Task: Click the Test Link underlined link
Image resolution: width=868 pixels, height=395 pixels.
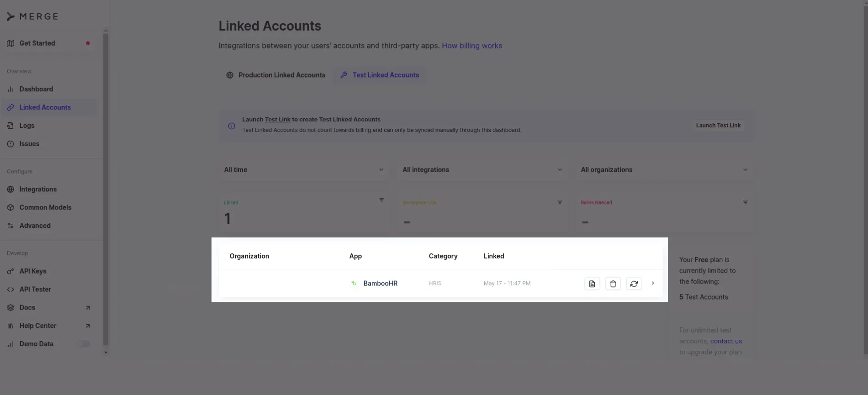Action: 278,120
